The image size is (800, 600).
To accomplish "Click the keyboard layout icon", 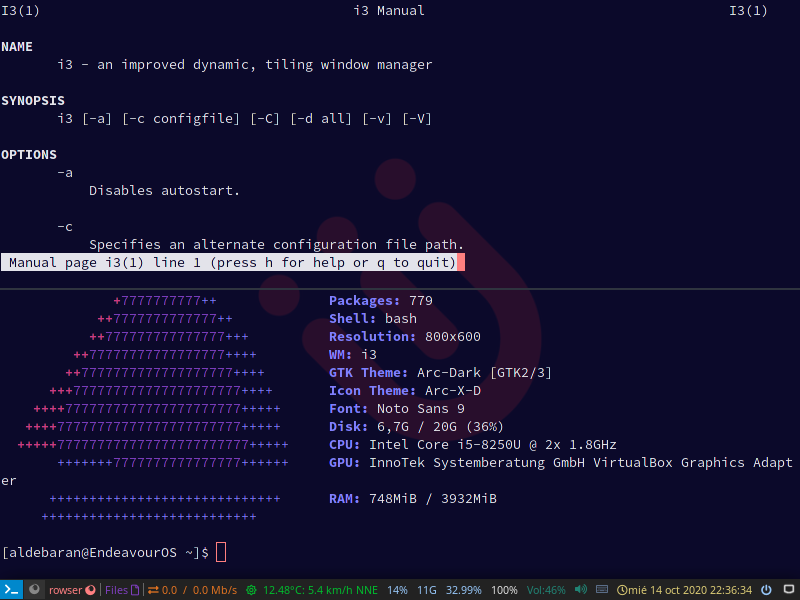I will [602, 590].
